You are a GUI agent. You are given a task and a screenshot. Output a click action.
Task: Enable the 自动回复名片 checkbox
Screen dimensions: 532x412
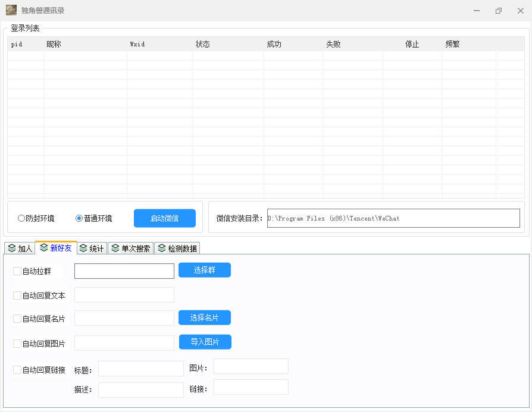(x=17, y=319)
